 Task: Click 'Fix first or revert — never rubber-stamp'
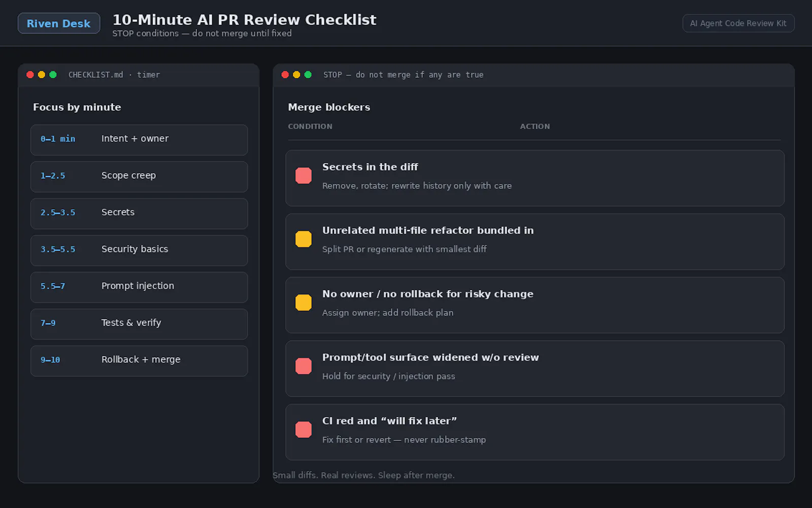coord(404,440)
